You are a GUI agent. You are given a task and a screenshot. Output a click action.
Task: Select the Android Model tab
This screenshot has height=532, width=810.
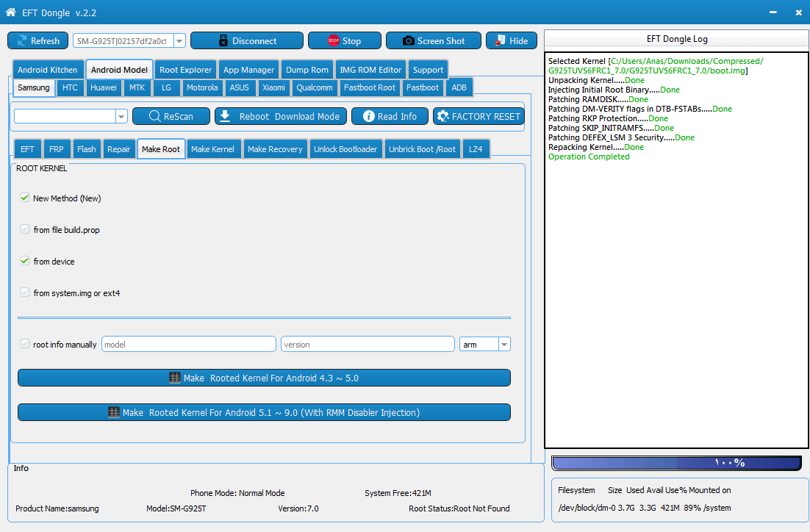point(119,70)
